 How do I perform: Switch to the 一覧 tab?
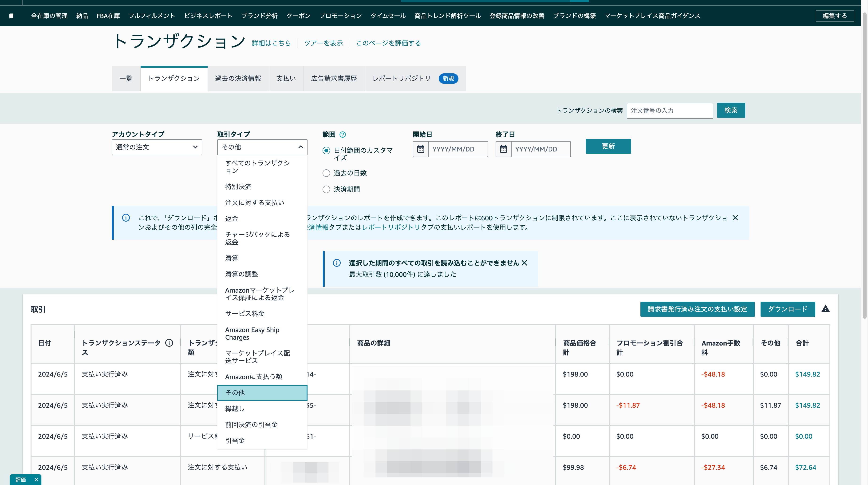click(x=126, y=79)
